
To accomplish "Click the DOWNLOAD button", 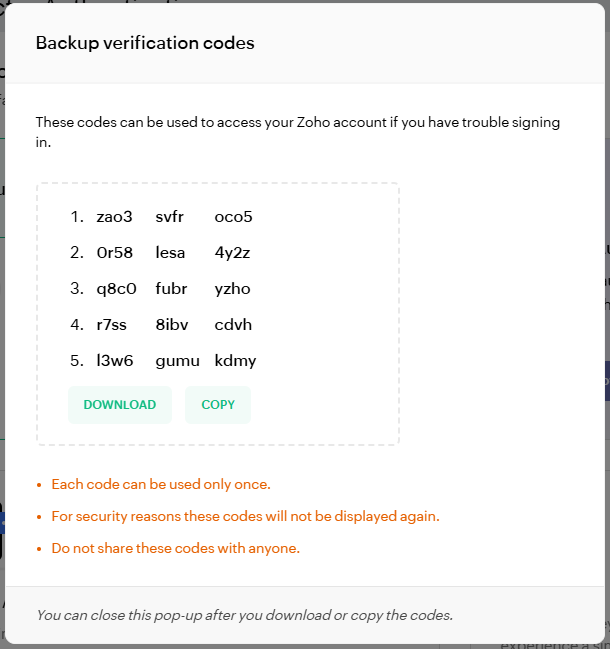I will (120, 405).
